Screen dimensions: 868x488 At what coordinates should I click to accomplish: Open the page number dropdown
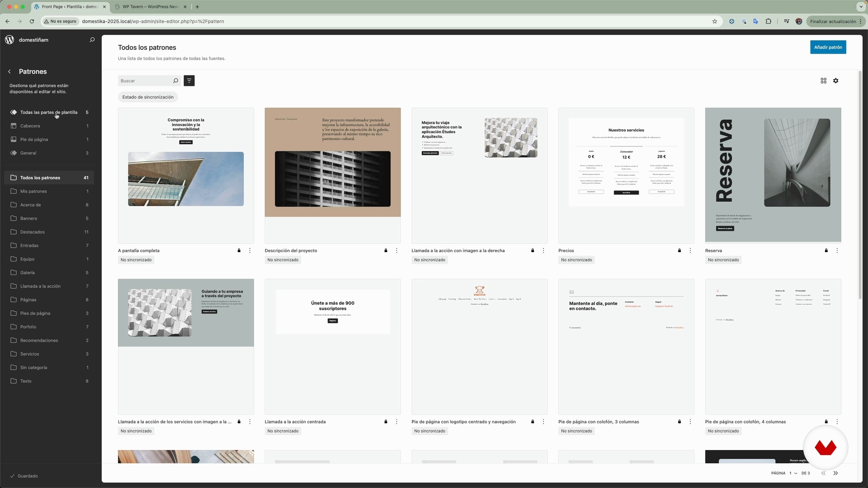[793, 474]
